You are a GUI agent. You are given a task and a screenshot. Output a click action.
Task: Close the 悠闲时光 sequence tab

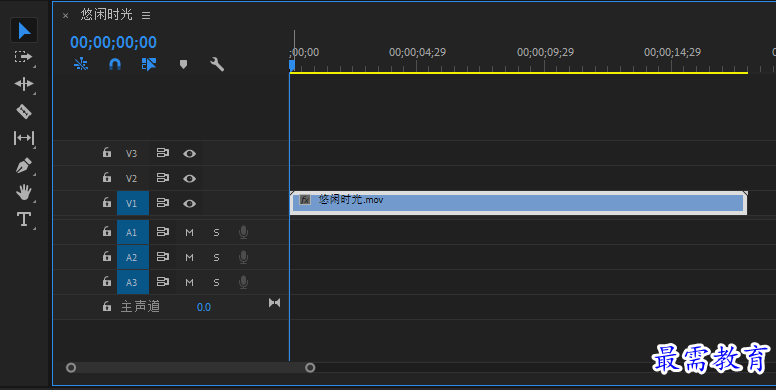pos(65,16)
